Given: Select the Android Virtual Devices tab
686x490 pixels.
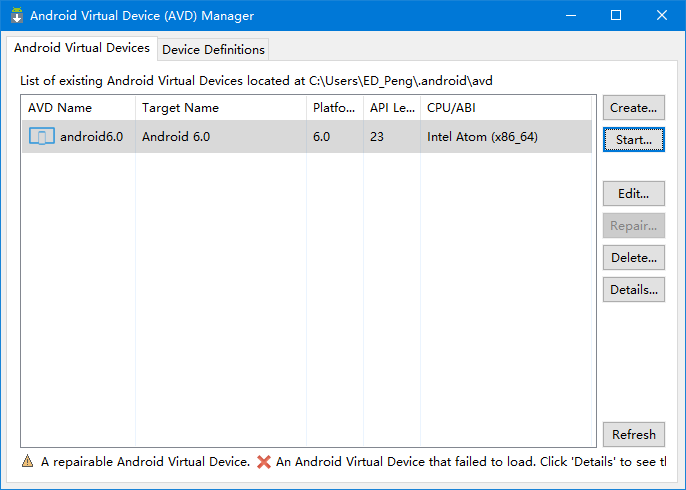Looking at the screenshot, I should point(82,48).
